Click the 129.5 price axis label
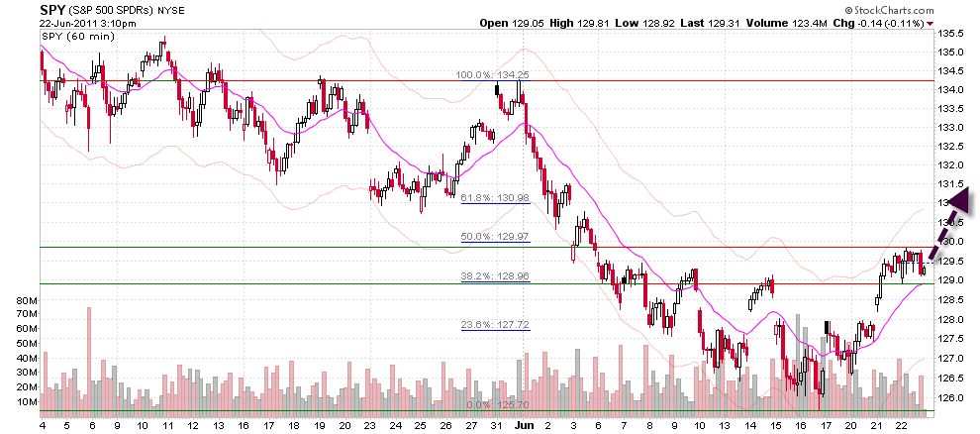Image resolution: width=980 pixels, height=434 pixels. (x=950, y=262)
